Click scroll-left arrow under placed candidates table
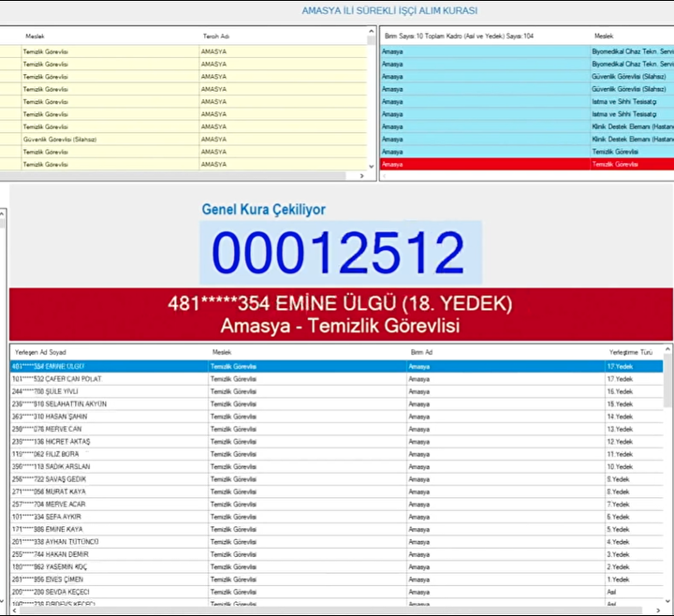 (15, 610)
